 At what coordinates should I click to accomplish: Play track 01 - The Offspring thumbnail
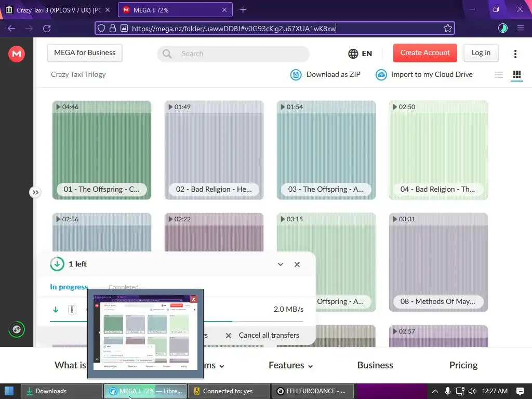[102, 150]
